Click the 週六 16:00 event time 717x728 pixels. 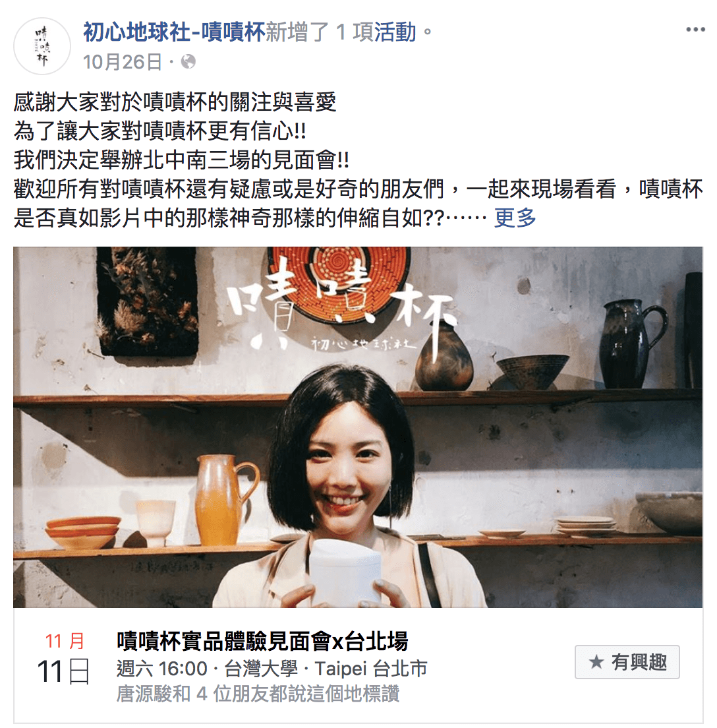[x=162, y=669]
